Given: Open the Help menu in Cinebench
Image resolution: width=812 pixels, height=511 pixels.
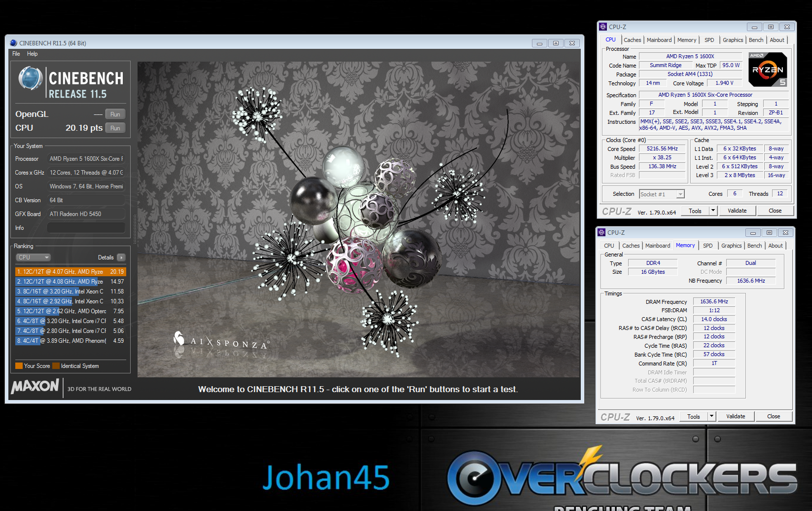Looking at the screenshot, I should [x=33, y=54].
